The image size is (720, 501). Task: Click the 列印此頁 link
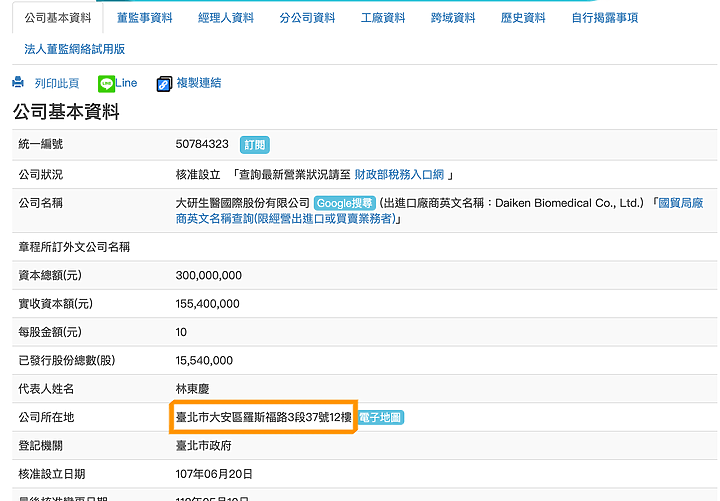coord(57,83)
